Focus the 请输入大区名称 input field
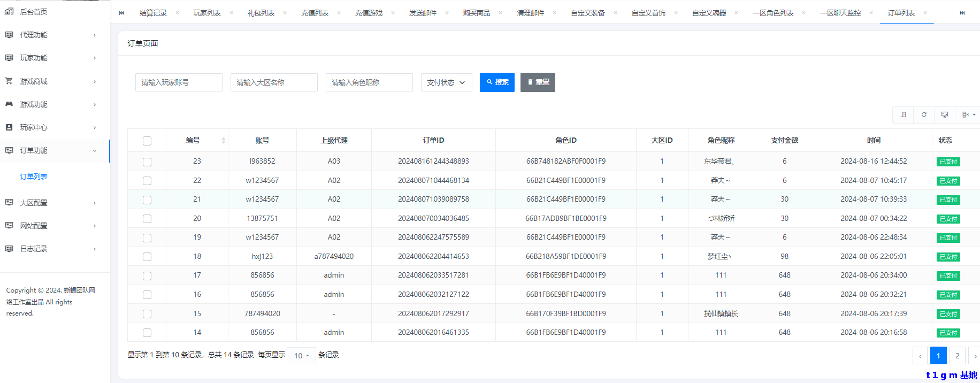980x383 pixels. click(274, 82)
